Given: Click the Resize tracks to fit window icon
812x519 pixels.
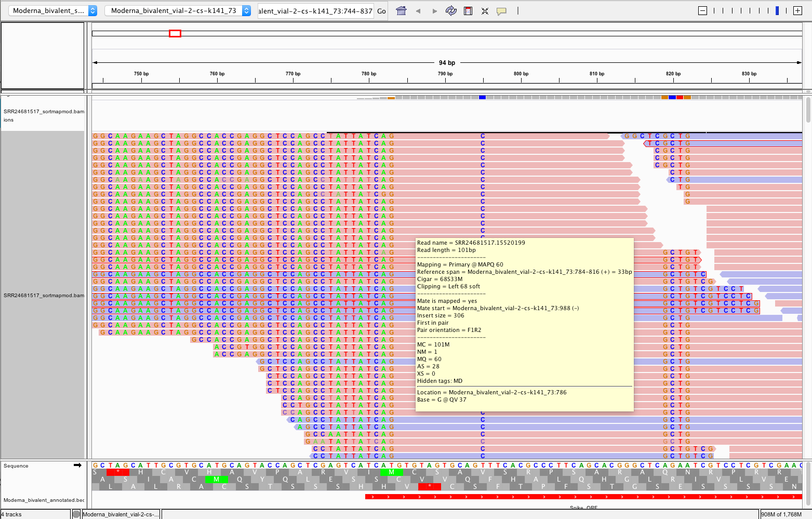Looking at the screenshot, I should pyautogui.click(x=485, y=11).
